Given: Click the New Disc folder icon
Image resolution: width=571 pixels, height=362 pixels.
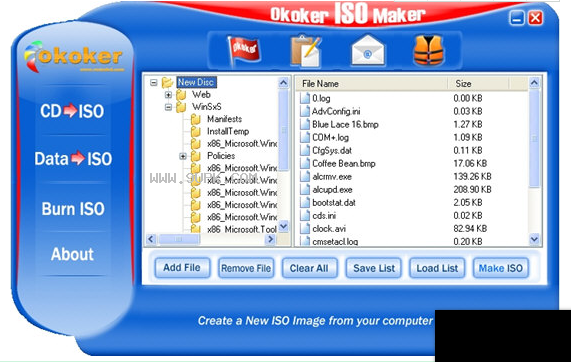Looking at the screenshot, I should (167, 83).
